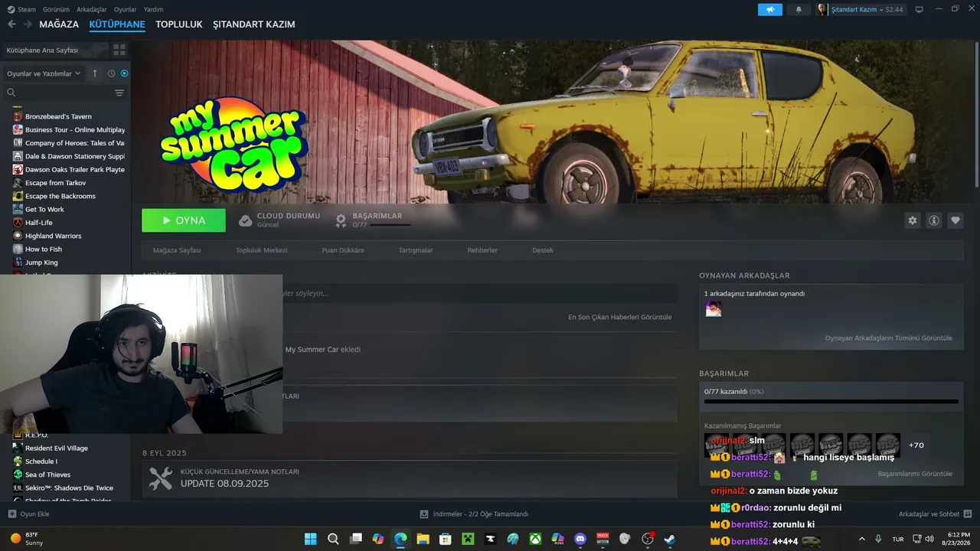Sort library using the up arrow icon
The width and height of the screenshot is (980, 551).
coord(95,73)
